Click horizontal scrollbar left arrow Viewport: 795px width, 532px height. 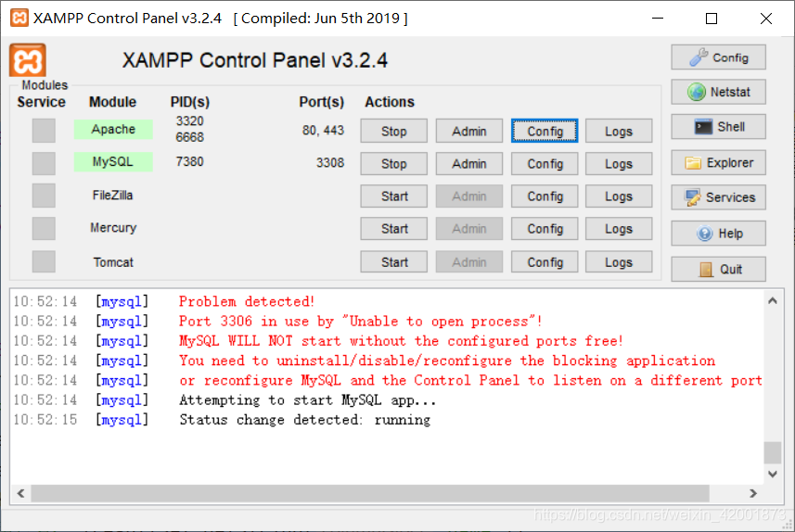(20, 493)
